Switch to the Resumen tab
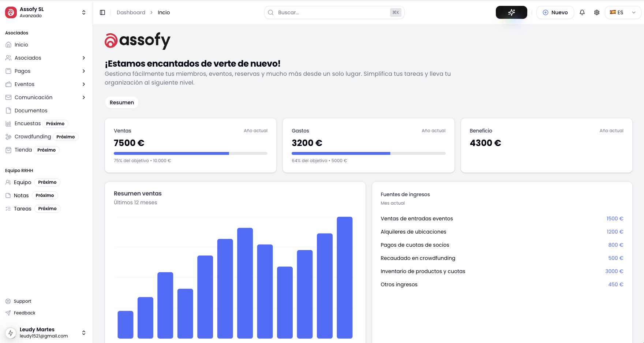Image resolution: width=644 pixels, height=343 pixels. tap(121, 102)
